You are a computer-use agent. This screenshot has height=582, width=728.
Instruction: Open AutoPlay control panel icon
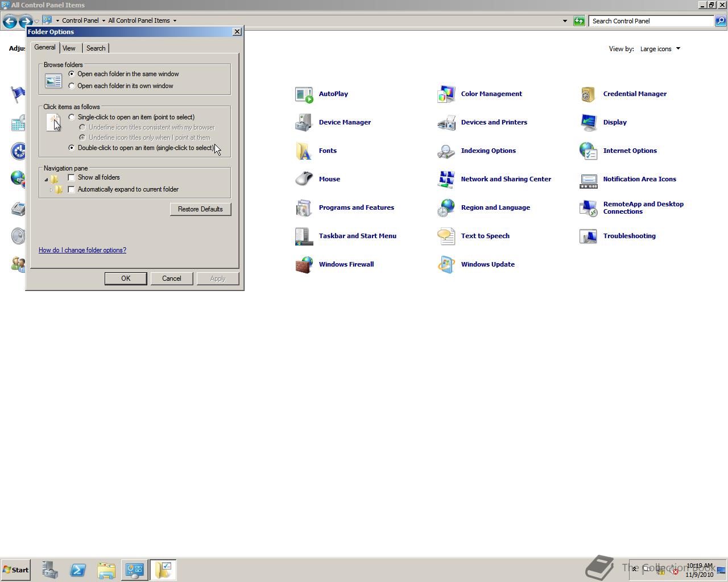point(304,94)
